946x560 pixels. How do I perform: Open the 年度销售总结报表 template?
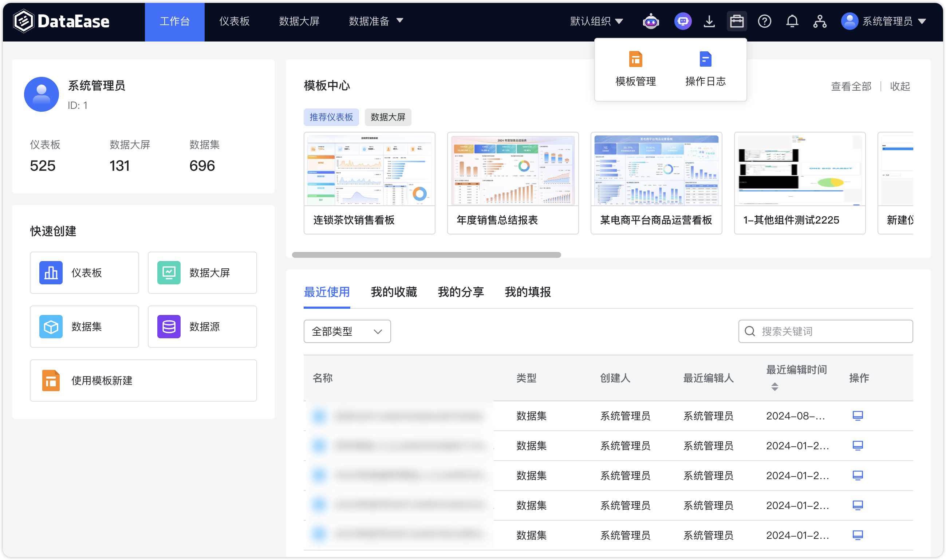tap(513, 183)
